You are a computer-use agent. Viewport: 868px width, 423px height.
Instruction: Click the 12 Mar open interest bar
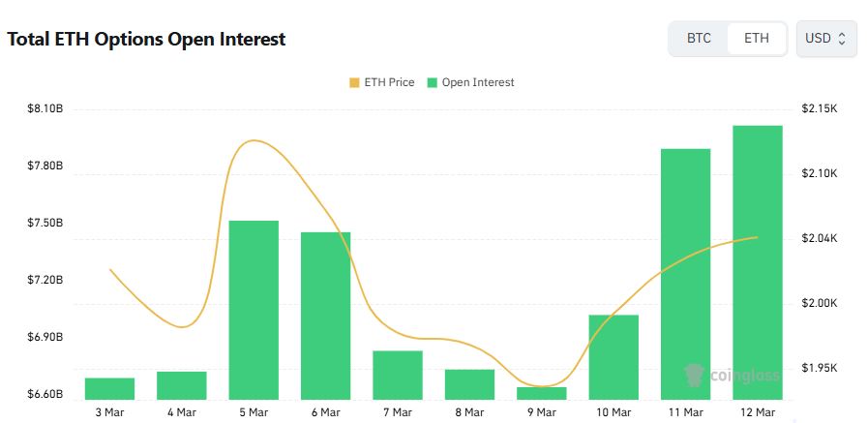click(758, 261)
